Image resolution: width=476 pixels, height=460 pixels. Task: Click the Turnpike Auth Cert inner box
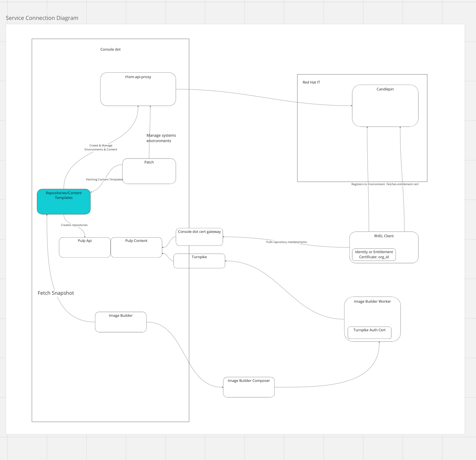tap(369, 333)
